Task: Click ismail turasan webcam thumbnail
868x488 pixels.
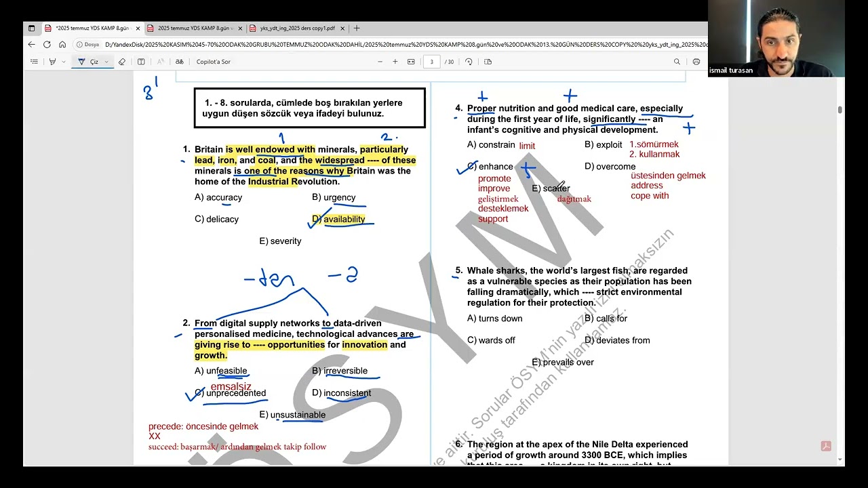Action: tap(776, 38)
